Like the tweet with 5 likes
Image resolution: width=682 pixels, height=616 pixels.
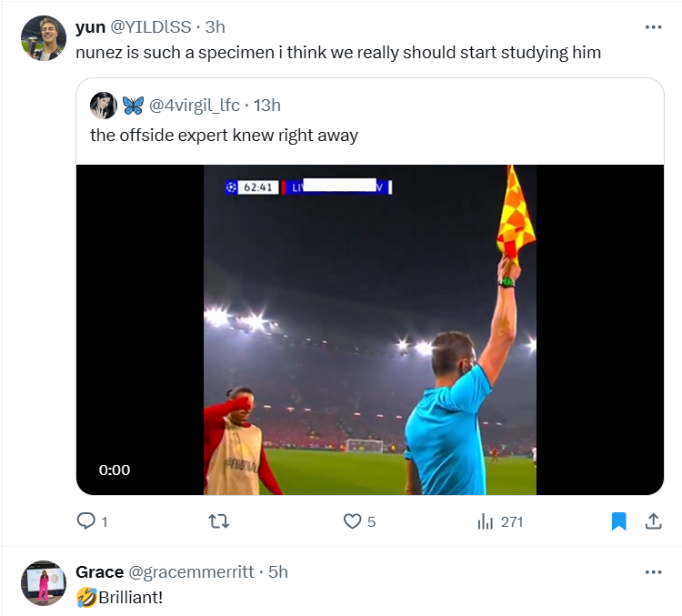pyautogui.click(x=353, y=521)
